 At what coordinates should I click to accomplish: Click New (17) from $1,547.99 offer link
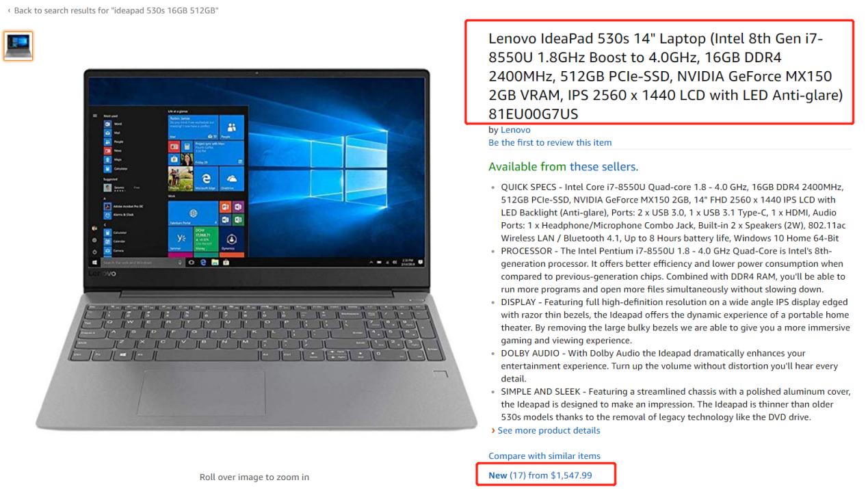[x=540, y=475]
